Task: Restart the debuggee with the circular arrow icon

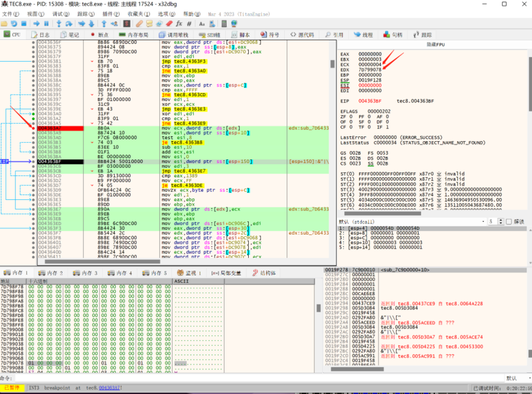Action: coord(14,24)
